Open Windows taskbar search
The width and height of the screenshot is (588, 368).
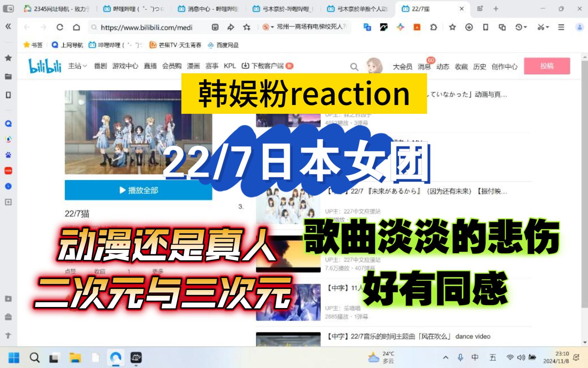coord(34,358)
